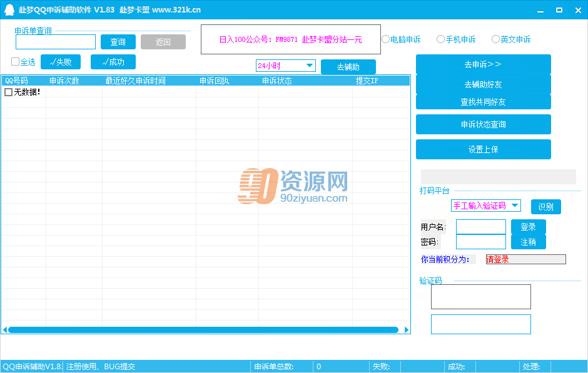Tick the 全选 checkbox

coord(16,61)
